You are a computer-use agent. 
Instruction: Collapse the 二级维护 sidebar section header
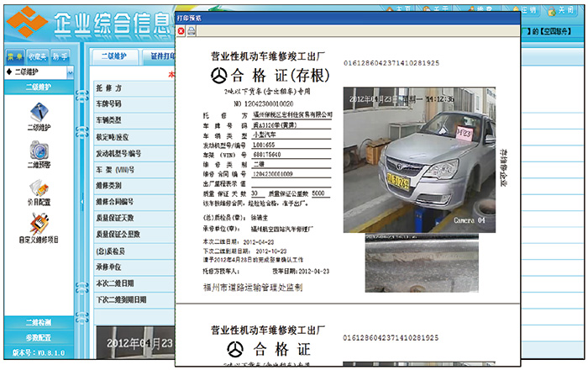(39, 87)
